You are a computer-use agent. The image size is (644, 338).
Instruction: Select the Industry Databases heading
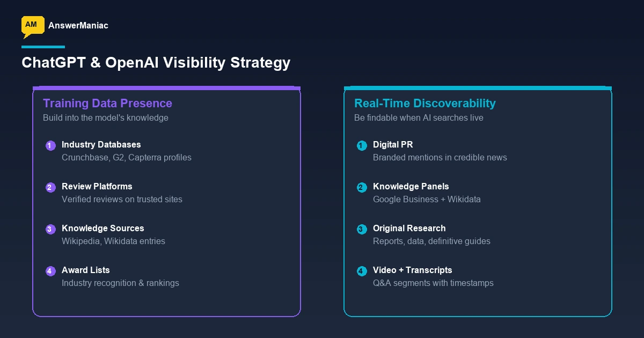(x=101, y=144)
